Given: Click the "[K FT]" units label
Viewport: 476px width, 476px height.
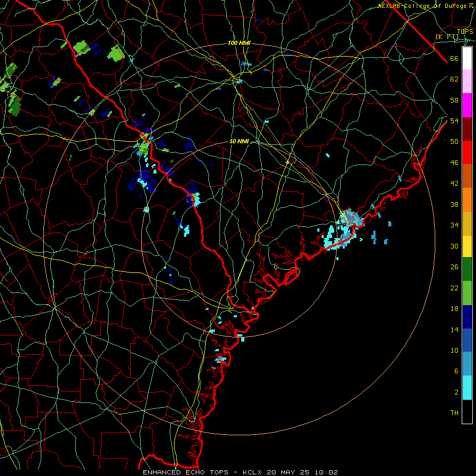Looking at the screenshot, I should click(447, 37).
